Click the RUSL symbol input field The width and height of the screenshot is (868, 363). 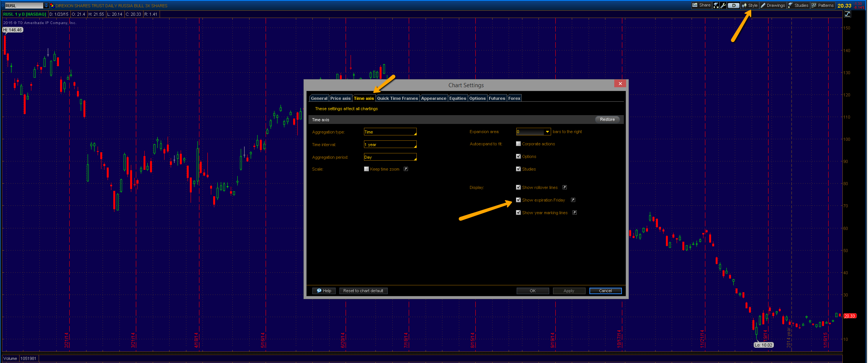pyautogui.click(x=24, y=5)
